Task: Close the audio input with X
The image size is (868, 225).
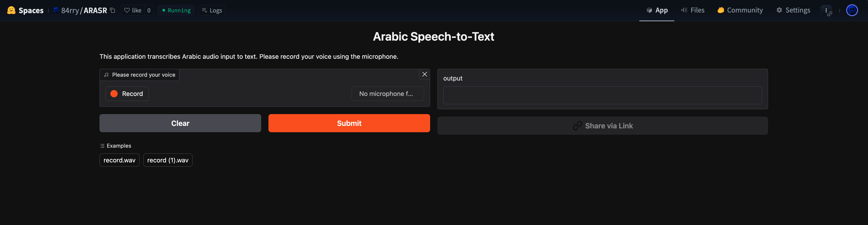Action: point(424,74)
